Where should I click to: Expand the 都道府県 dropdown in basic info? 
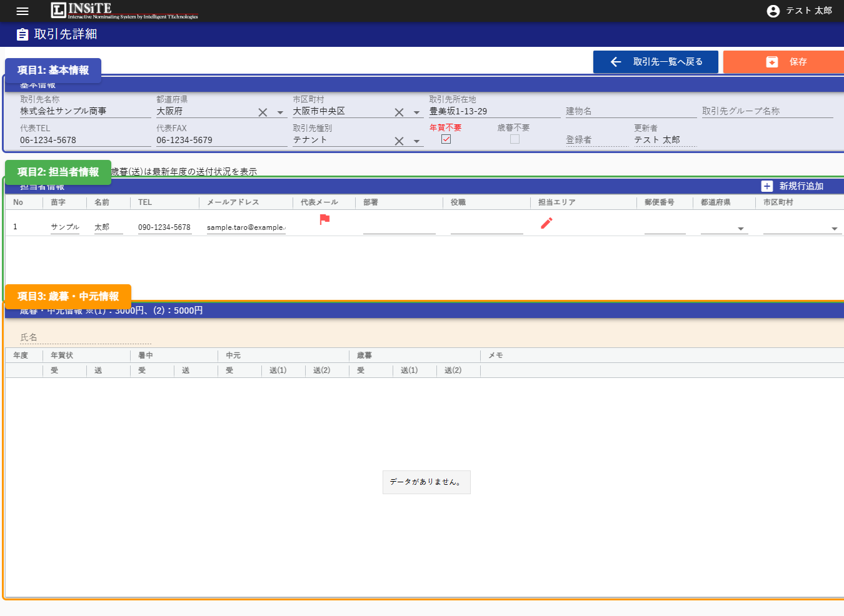(280, 113)
